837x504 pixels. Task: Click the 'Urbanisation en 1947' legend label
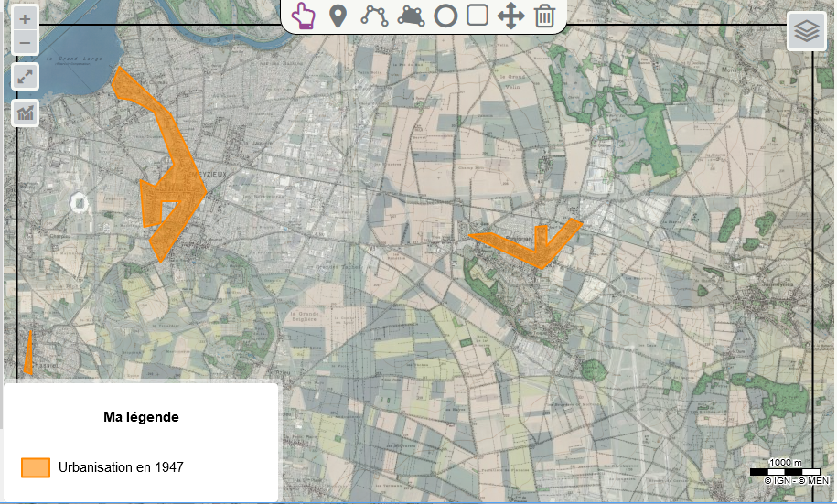tap(121, 467)
